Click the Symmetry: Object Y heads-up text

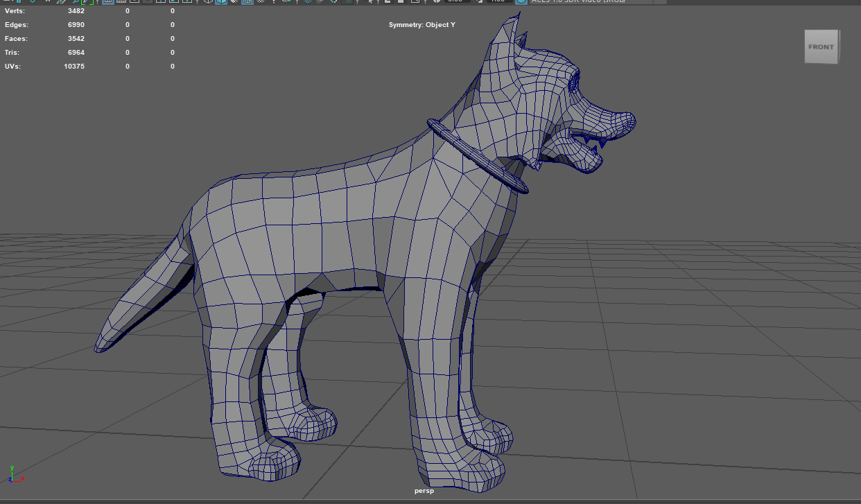click(x=422, y=25)
